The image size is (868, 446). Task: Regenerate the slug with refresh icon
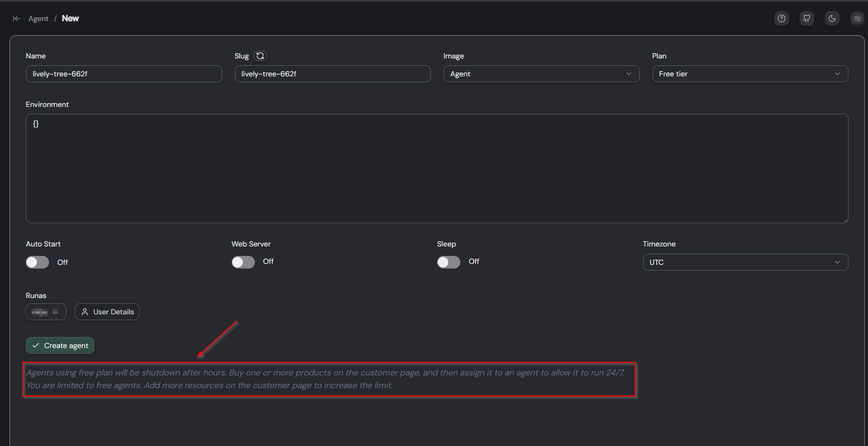tap(260, 56)
